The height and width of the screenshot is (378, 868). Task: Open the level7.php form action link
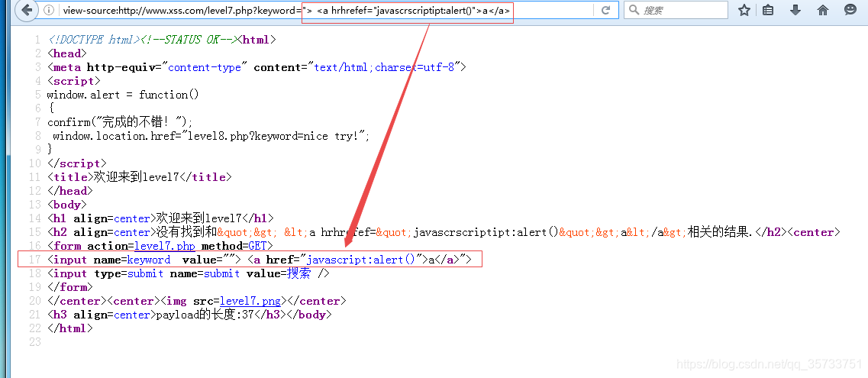point(164,247)
